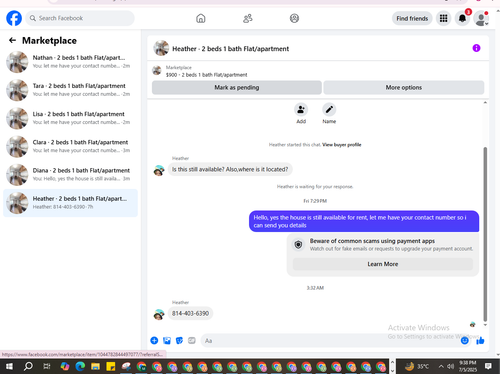Click 'Is this still available?' message bubble
The height and width of the screenshot is (374, 500).
coord(230,169)
